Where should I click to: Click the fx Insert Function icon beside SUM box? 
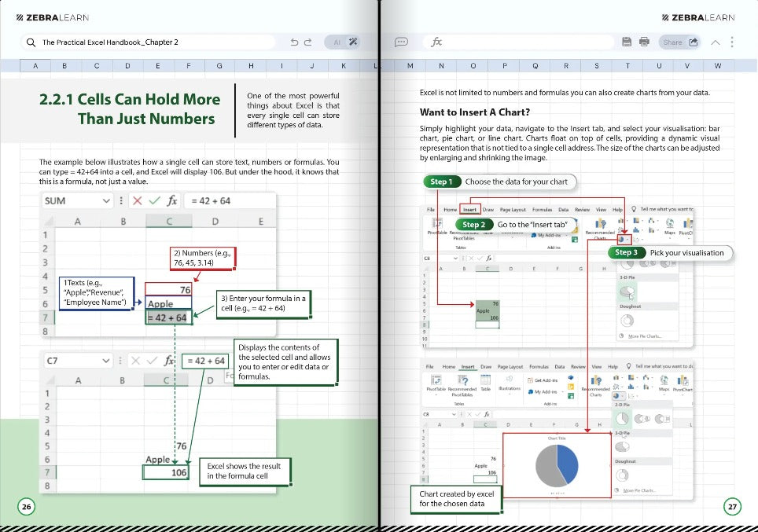[x=171, y=200]
